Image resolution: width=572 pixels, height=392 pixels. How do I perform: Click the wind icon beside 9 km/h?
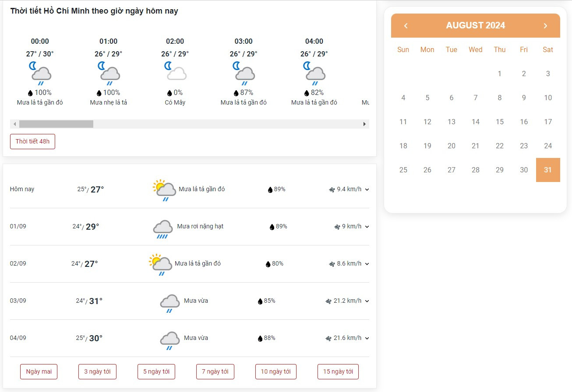coord(337,227)
